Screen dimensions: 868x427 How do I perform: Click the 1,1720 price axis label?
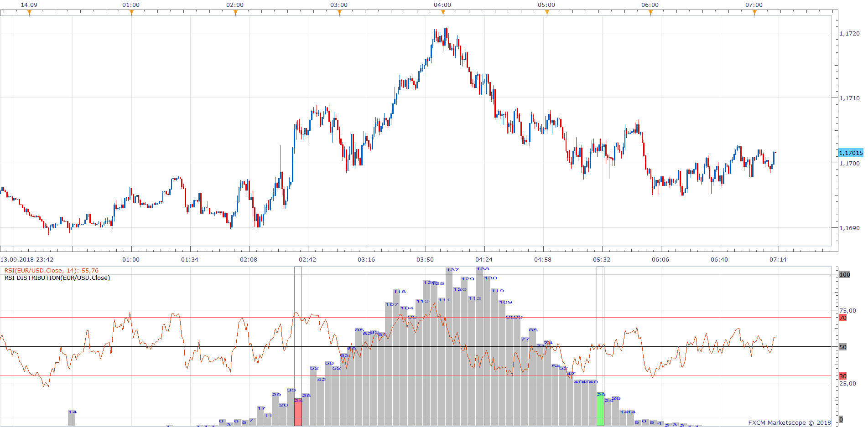tap(849, 33)
